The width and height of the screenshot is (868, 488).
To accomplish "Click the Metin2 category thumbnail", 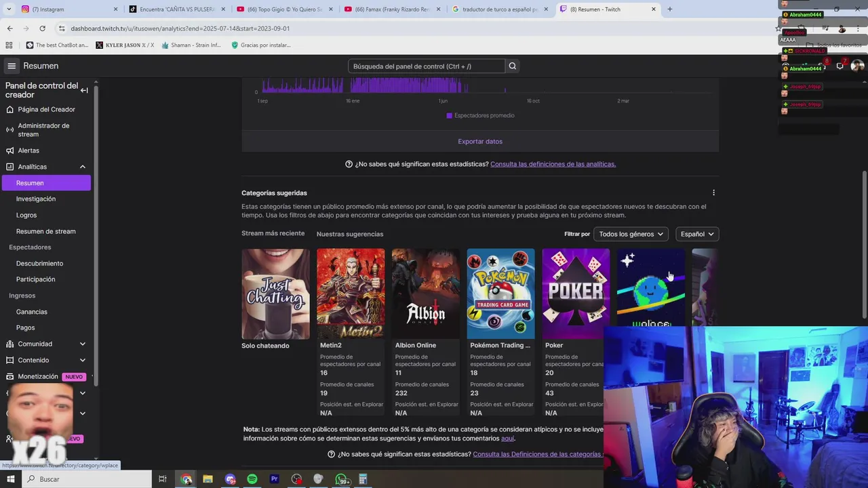I will click(x=351, y=293).
